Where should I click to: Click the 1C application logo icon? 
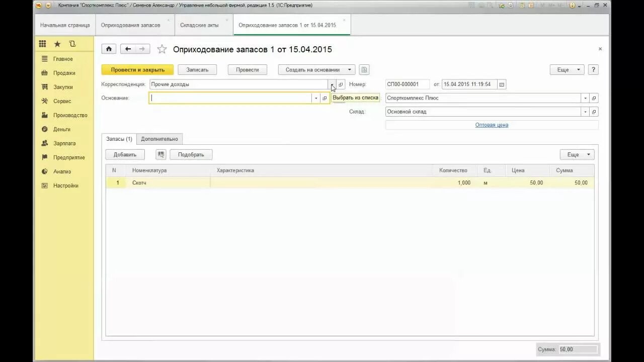click(38, 5)
